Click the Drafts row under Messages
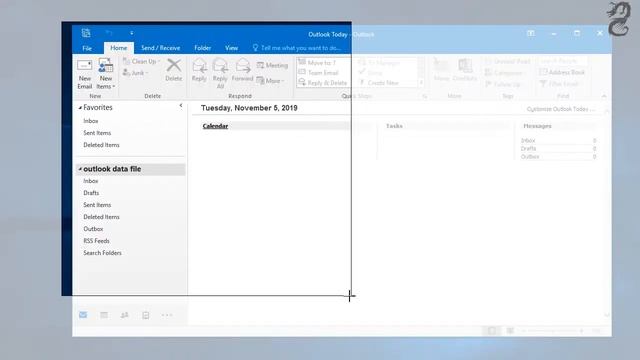Image resolution: width=640 pixels, height=360 pixels. pyautogui.click(x=558, y=149)
